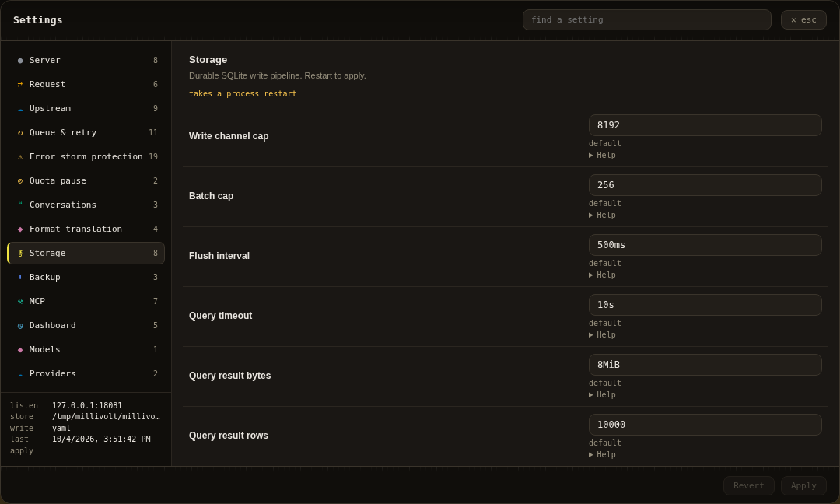
Task: Click the Format translation diamond icon
Action: (x=20, y=229)
